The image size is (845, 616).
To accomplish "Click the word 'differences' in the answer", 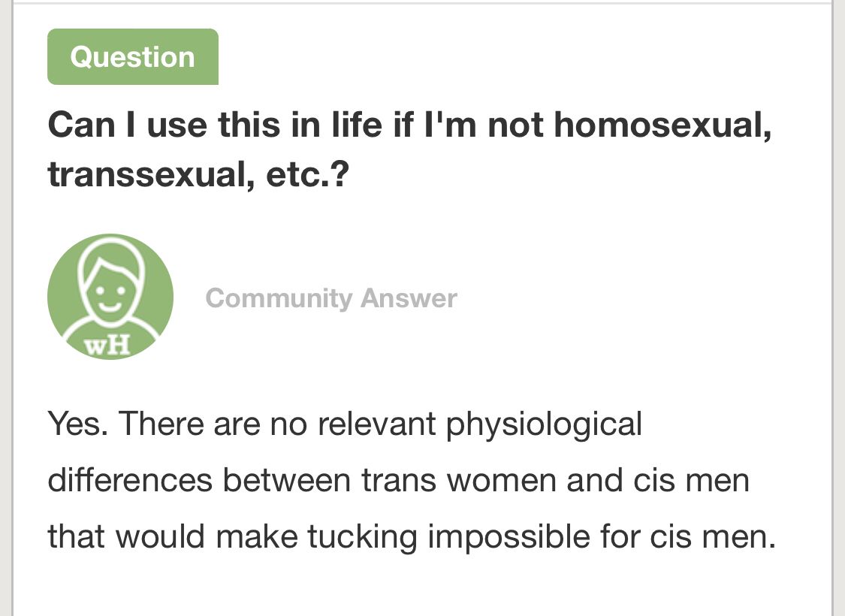I will pos(129,480).
